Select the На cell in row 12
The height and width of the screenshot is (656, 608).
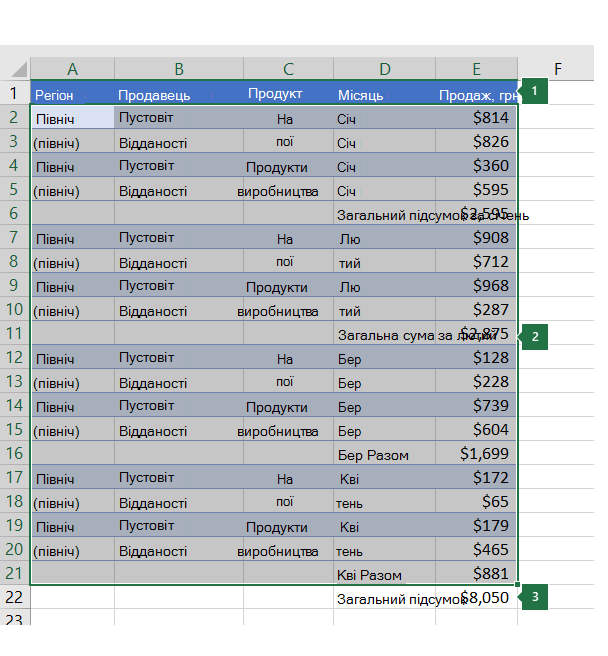point(288,357)
